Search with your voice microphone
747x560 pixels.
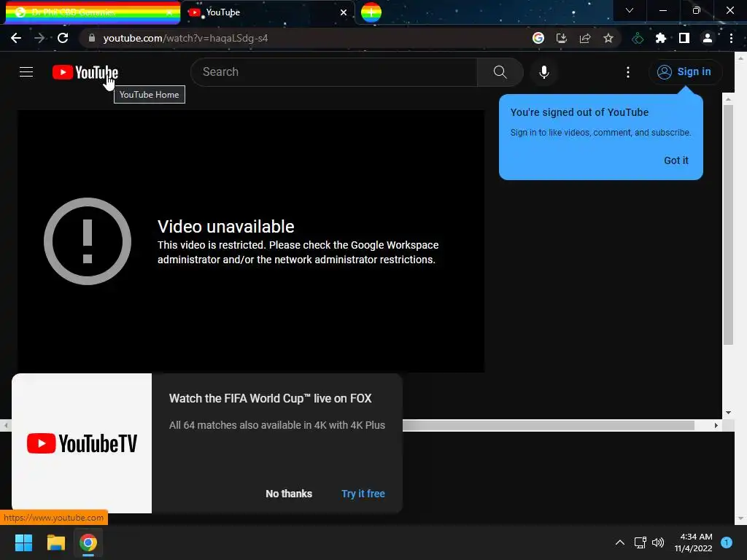[543, 72]
